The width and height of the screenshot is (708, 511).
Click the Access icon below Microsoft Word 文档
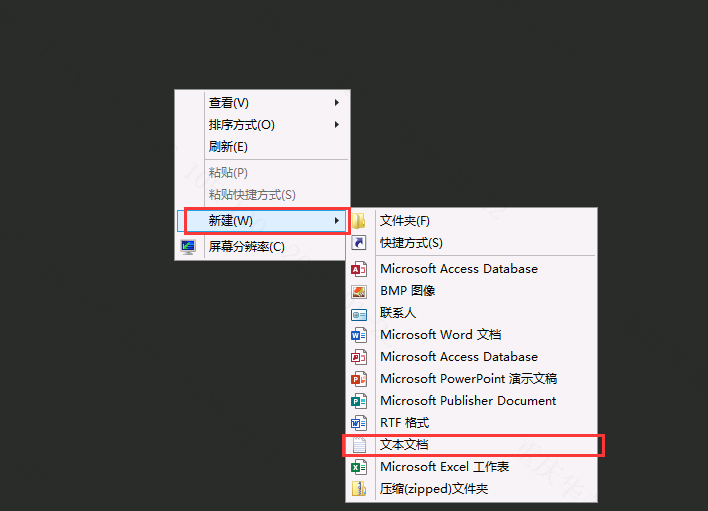(x=359, y=357)
